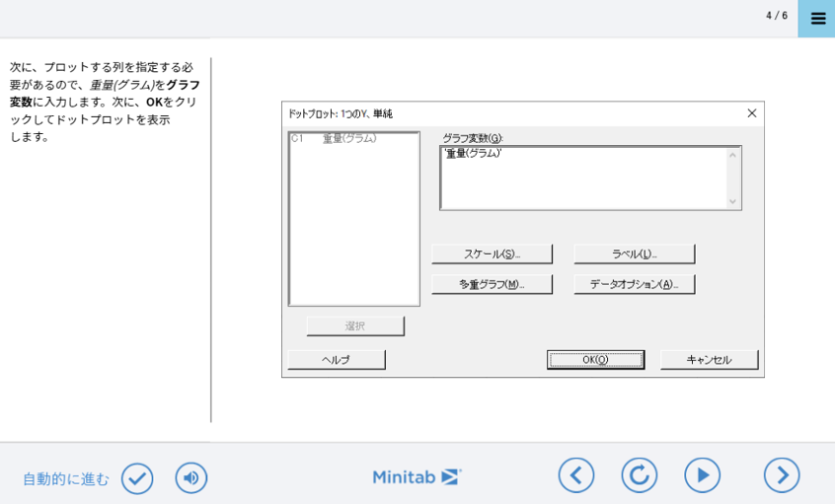Open the ラベル(L)... options
The image size is (835, 504).
[635, 254]
